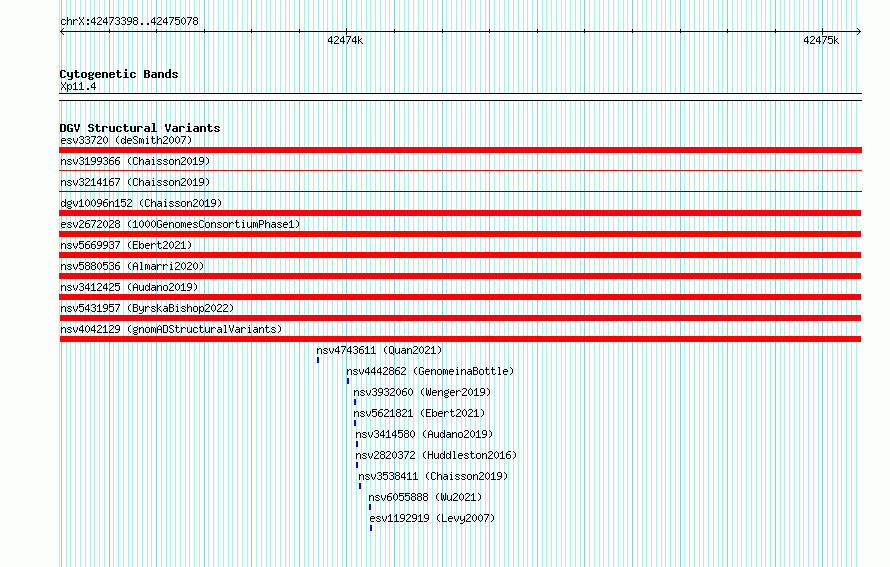Select the nsv3412425 red variant bar
This screenshot has width=890, height=567.
point(460,297)
